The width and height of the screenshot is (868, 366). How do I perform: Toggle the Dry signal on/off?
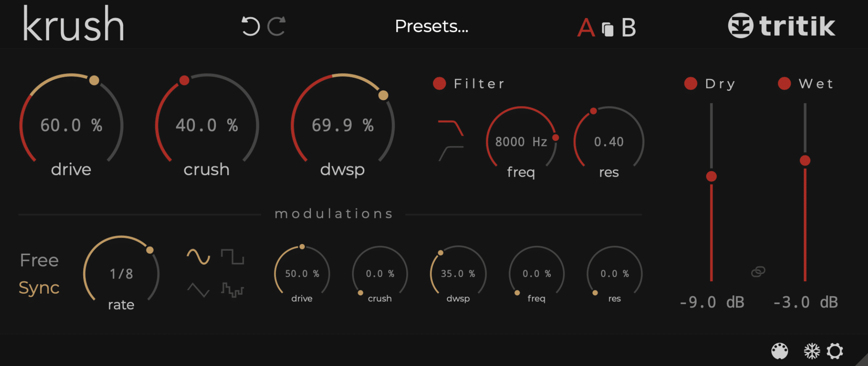pos(691,83)
